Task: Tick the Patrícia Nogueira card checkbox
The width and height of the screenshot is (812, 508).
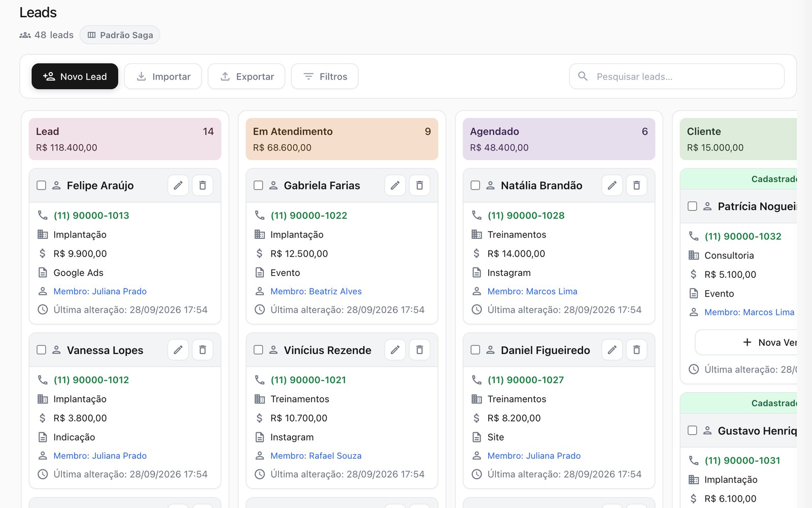Action: [692, 206]
